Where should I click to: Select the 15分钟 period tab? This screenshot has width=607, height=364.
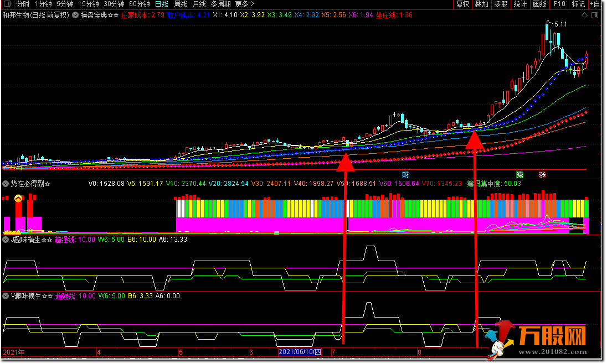coord(88,4)
